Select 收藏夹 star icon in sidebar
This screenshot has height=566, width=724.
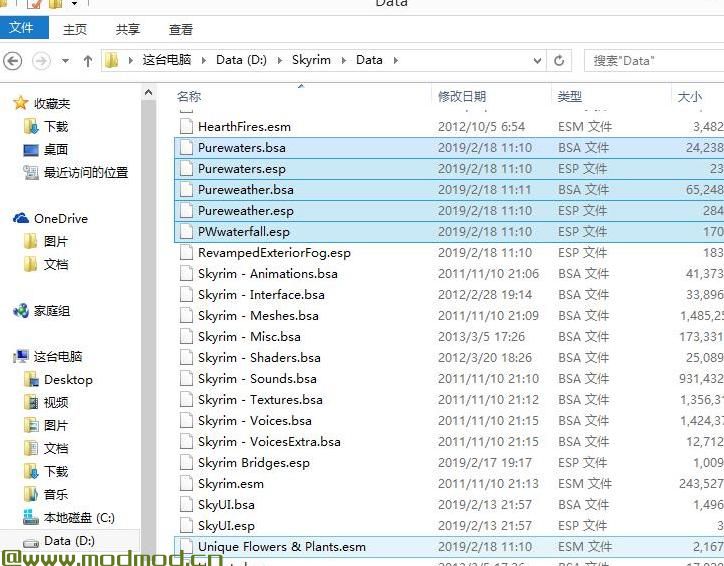pos(20,103)
